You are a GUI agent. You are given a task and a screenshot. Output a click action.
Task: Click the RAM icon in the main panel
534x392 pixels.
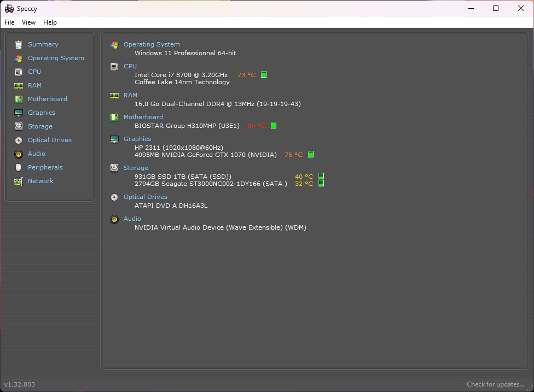pyautogui.click(x=114, y=95)
